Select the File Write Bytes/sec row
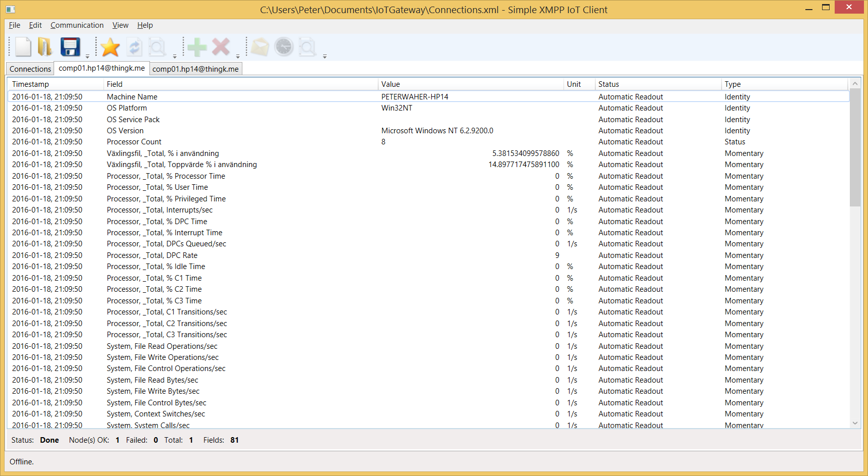 [428, 391]
